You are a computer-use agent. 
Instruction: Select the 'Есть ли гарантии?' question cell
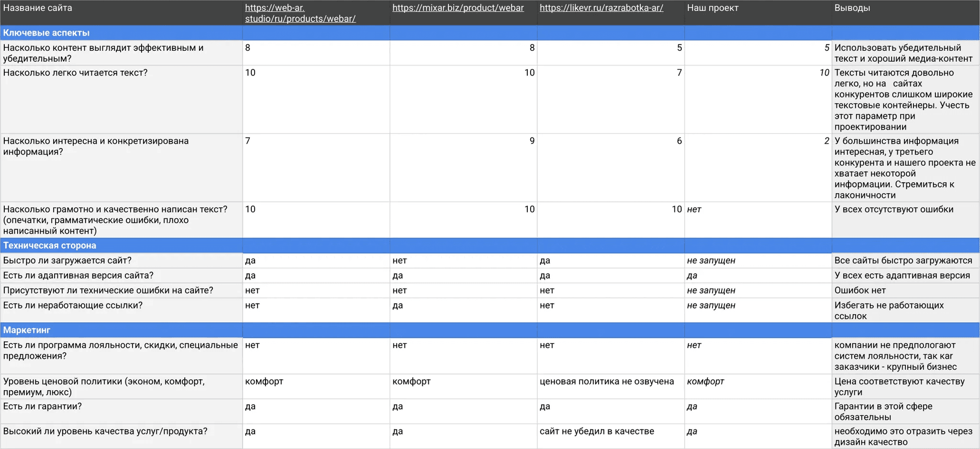pyautogui.click(x=43, y=406)
